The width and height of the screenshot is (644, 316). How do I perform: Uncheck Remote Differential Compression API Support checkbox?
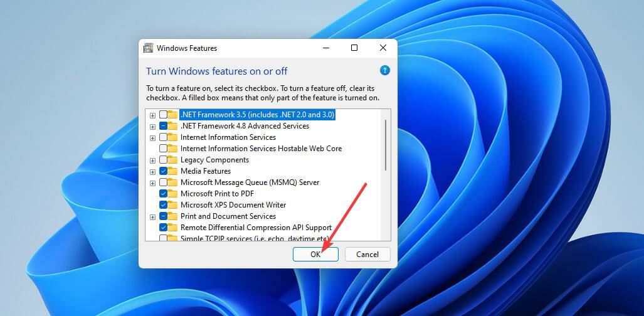(163, 227)
